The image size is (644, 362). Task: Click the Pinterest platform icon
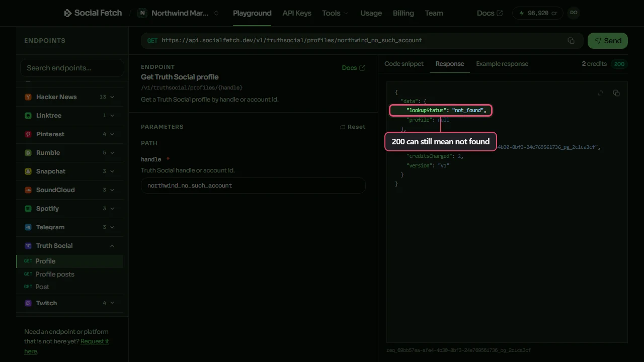tap(28, 134)
